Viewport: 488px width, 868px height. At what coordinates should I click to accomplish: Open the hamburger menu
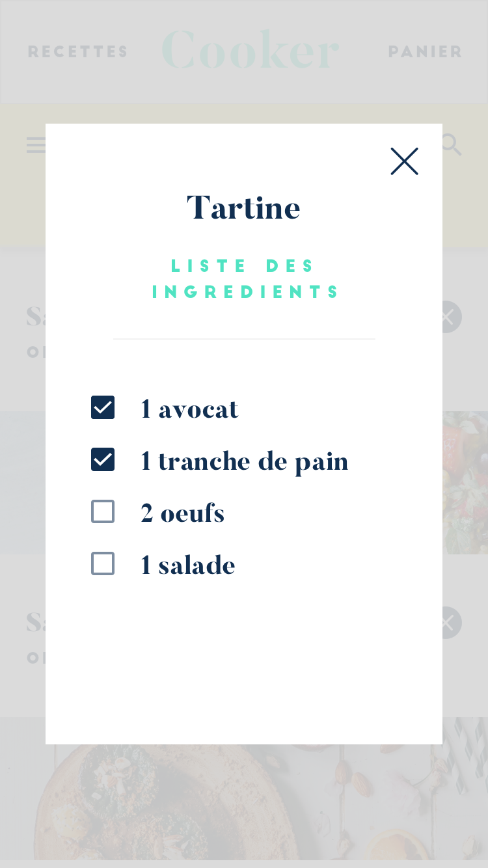pyautogui.click(x=36, y=145)
